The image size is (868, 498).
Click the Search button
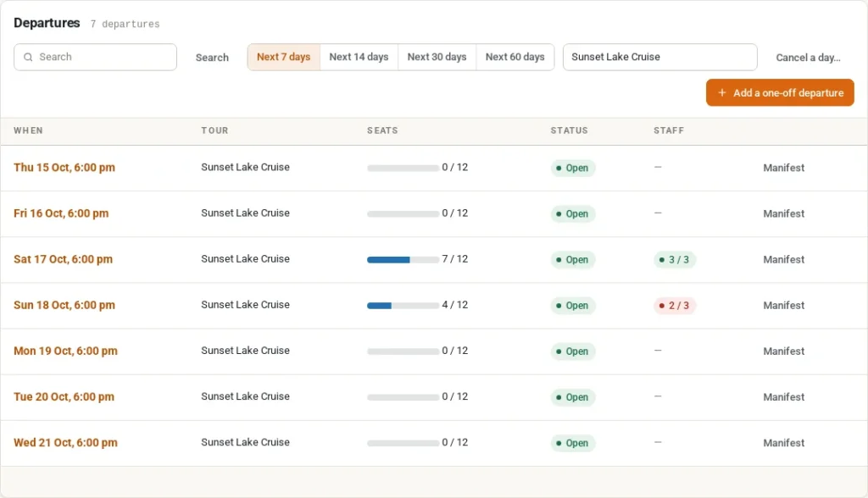(212, 58)
